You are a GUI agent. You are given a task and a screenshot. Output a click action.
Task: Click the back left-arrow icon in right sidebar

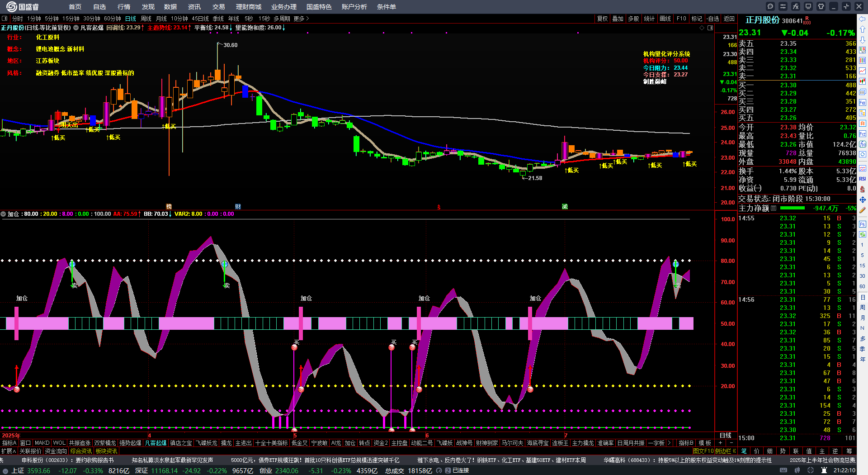coord(863,19)
